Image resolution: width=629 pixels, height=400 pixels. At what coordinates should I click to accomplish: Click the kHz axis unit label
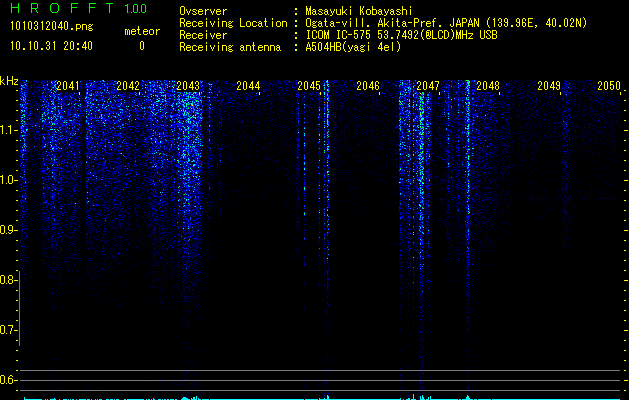coord(9,81)
